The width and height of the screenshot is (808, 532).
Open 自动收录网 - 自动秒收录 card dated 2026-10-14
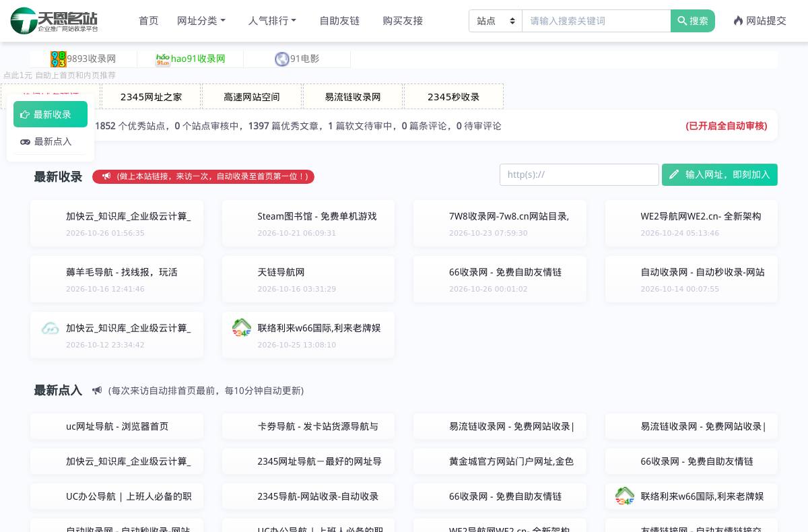pyautogui.click(x=692, y=279)
